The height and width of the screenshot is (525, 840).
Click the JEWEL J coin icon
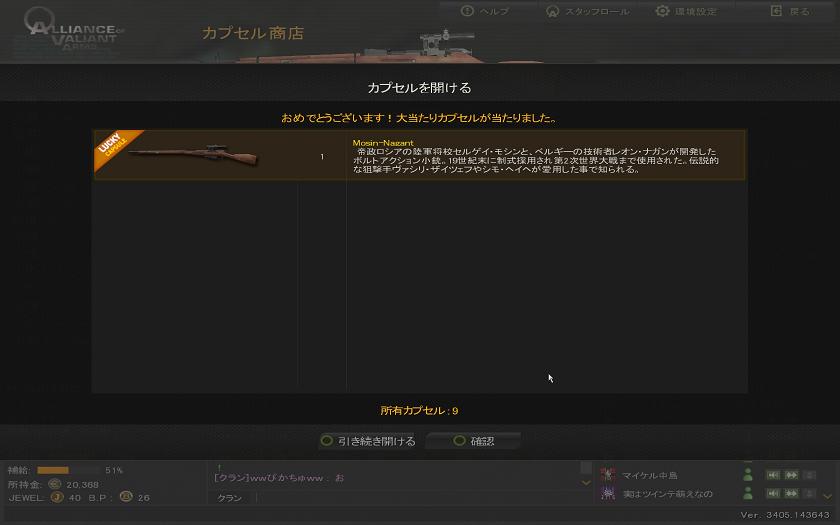[x=57, y=497]
